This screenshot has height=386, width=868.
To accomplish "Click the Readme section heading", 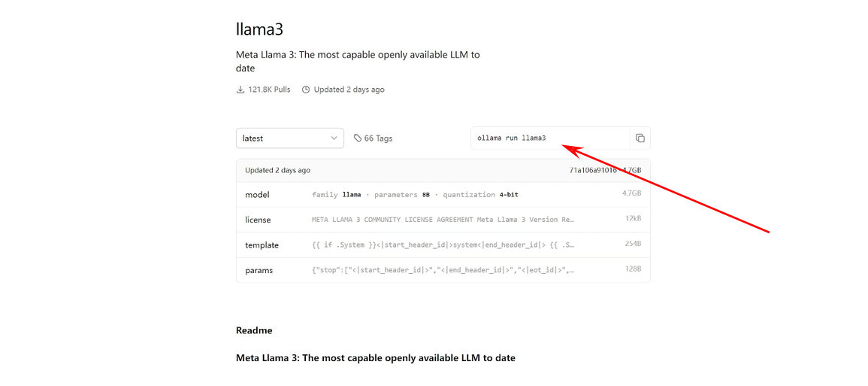I will pyautogui.click(x=254, y=330).
